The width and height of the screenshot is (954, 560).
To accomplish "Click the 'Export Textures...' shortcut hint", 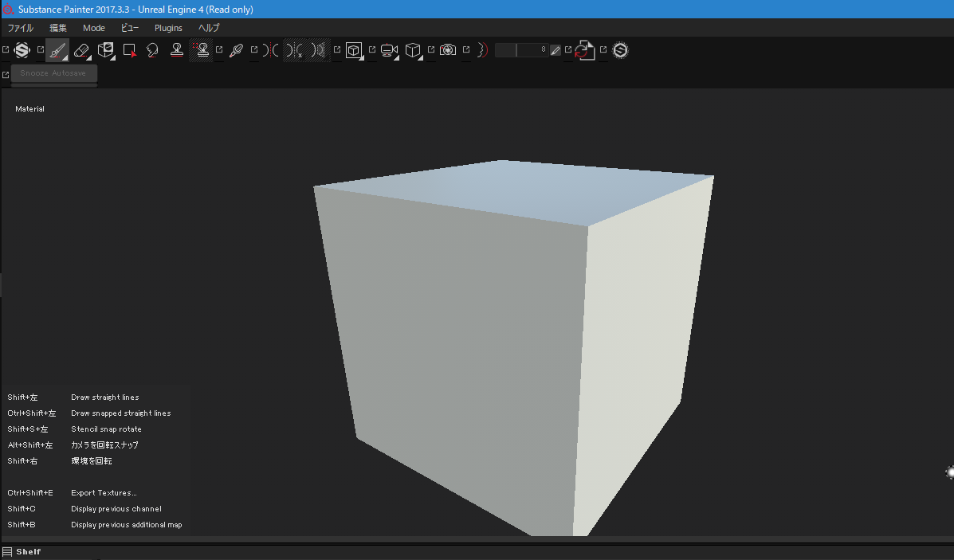I will tap(104, 492).
